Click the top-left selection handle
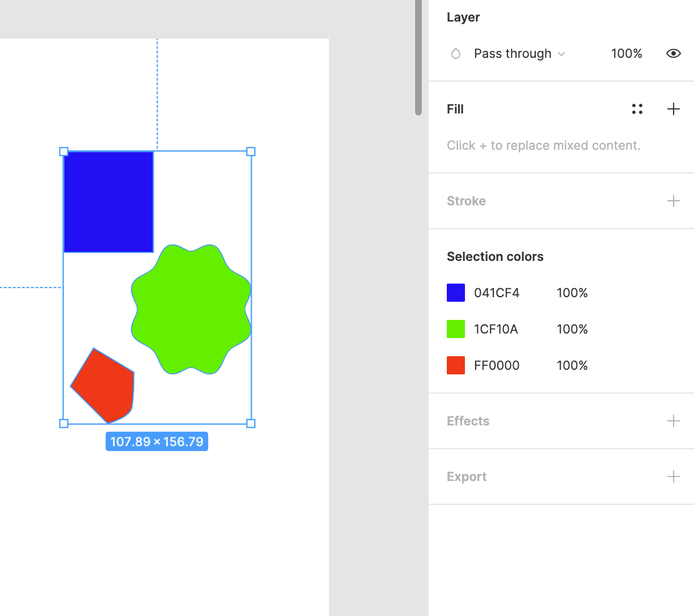The image size is (694, 616). coord(64,151)
